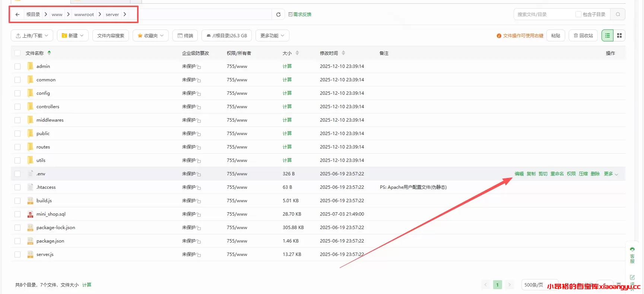Expand the 更多功能 more functions dropdown
Image resolution: width=644 pixels, height=294 pixels.
pyautogui.click(x=272, y=35)
